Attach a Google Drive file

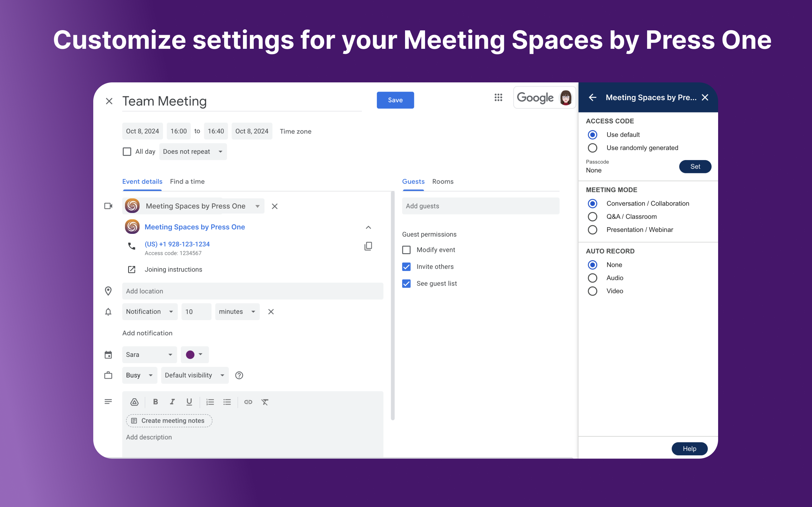click(134, 402)
